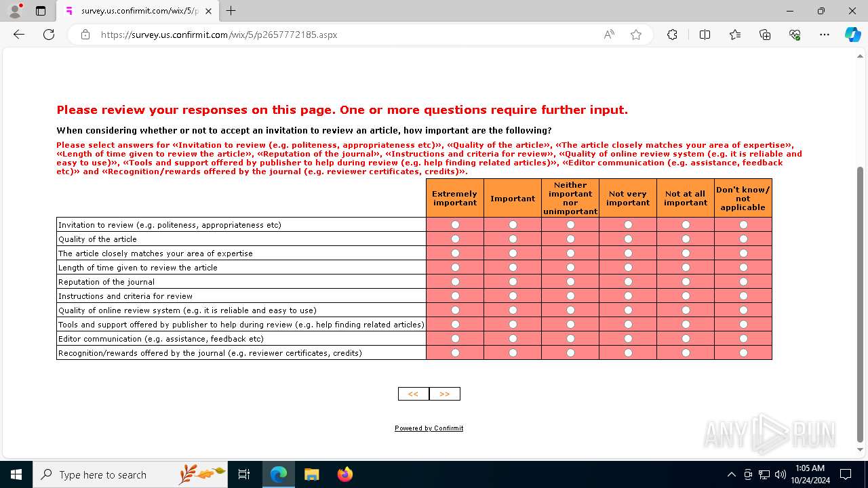Rate Recognition/rewards as Not very important
This screenshot has height=488, width=868.
tap(628, 352)
